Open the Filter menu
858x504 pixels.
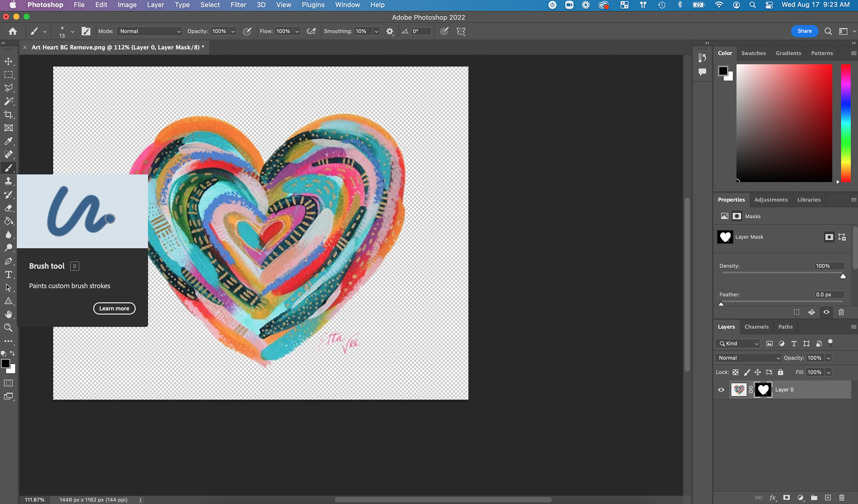click(x=238, y=5)
